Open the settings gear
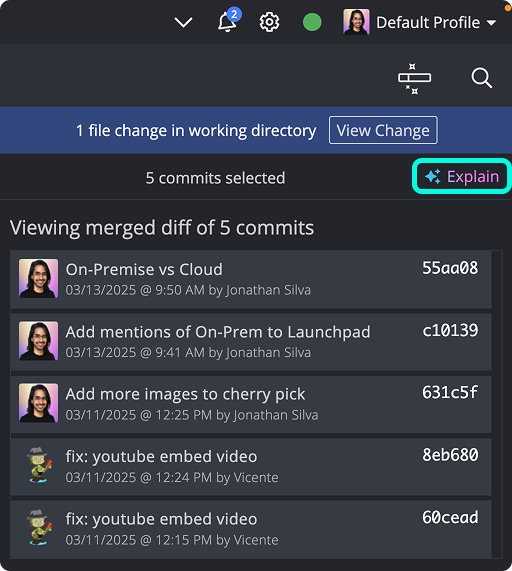Image resolution: width=512 pixels, height=571 pixels. (269, 22)
